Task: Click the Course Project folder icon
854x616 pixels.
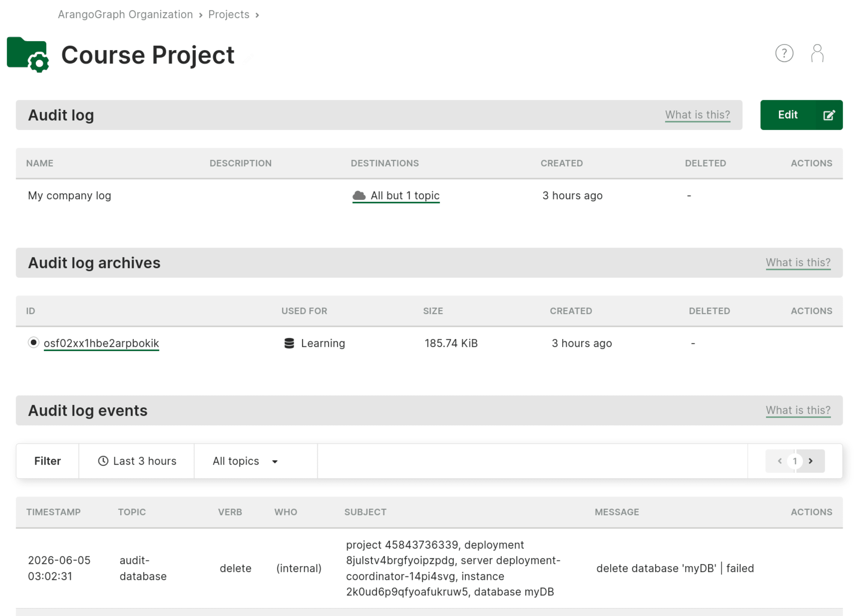Action: [28, 55]
